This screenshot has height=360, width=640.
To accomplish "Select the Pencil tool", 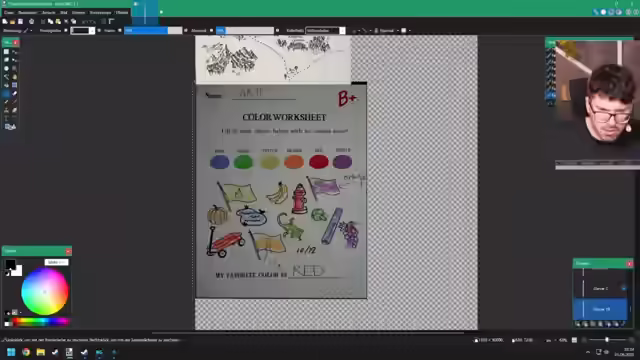I will 6,102.
